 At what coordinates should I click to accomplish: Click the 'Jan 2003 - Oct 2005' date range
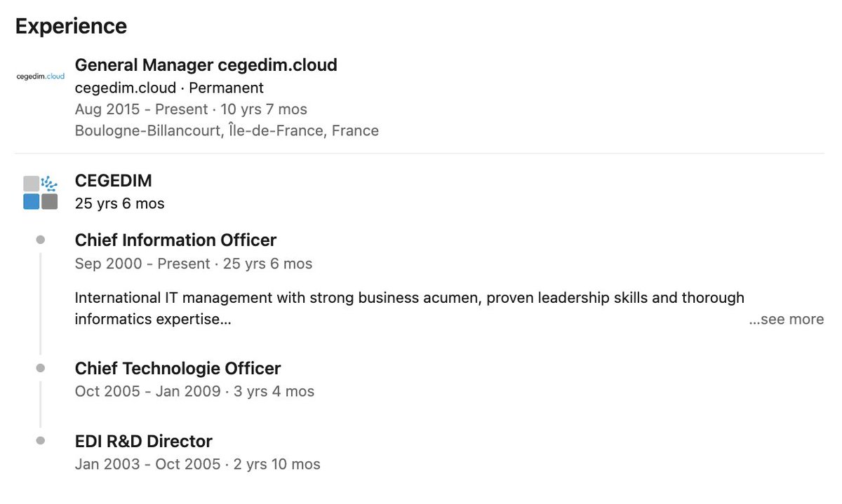(147, 464)
